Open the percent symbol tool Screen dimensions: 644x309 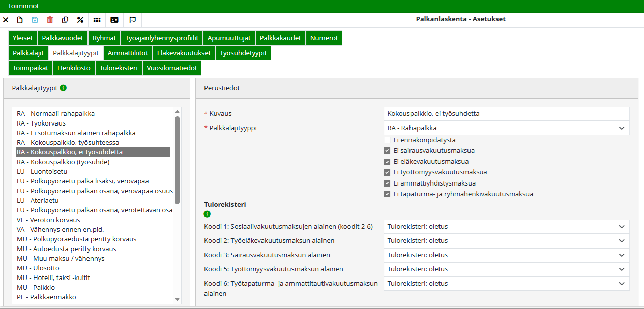point(79,20)
